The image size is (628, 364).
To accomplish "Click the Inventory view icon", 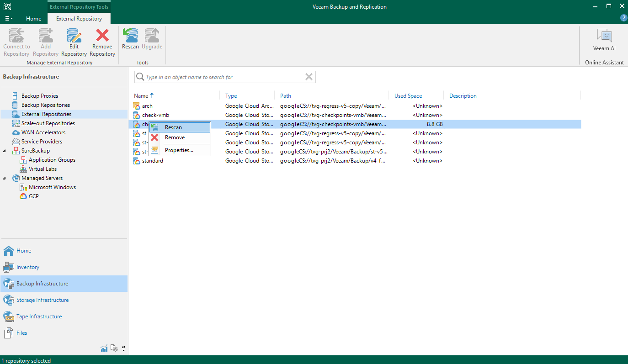I will click(9, 267).
